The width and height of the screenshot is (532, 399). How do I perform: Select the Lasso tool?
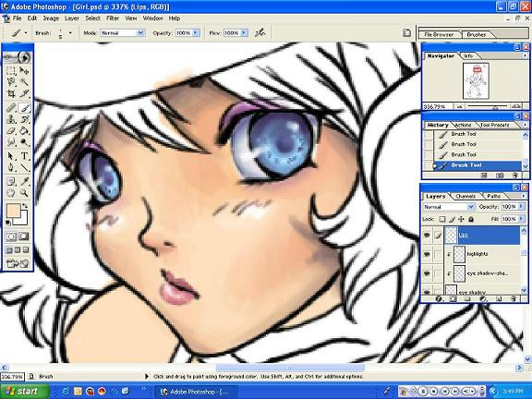tap(11, 82)
